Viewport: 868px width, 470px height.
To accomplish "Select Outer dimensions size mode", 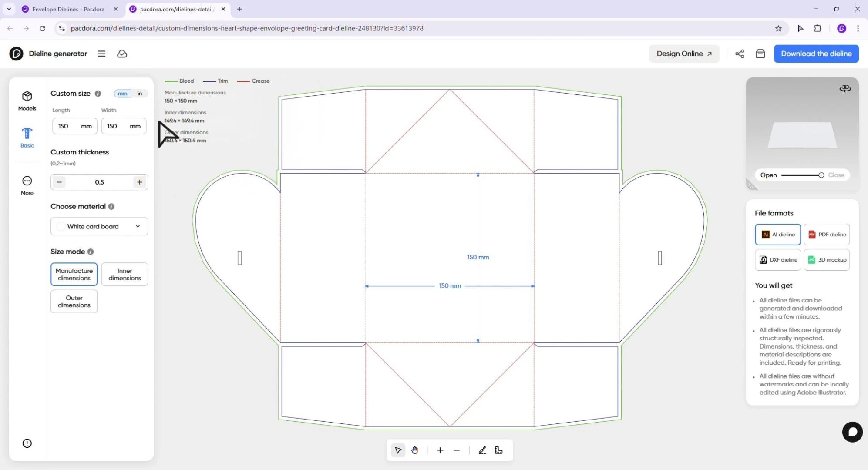I will pos(74,302).
